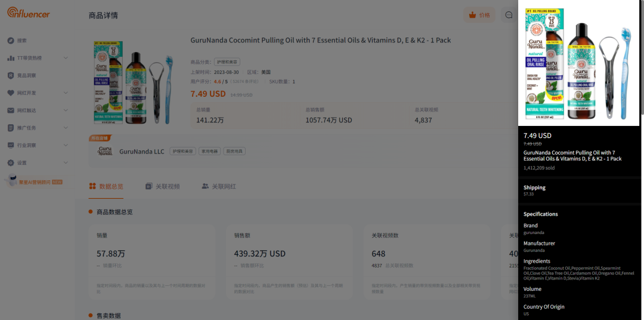Click the large product image in side panel
This screenshot has height=320, width=644.
point(578,63)
